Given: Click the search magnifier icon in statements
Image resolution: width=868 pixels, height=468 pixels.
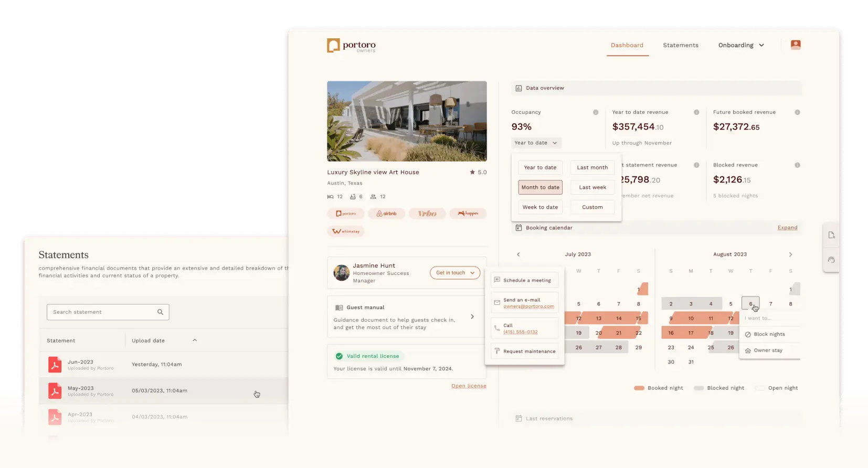Looking at the screenshot, I should pyautogui.click(x=161, y=312).
